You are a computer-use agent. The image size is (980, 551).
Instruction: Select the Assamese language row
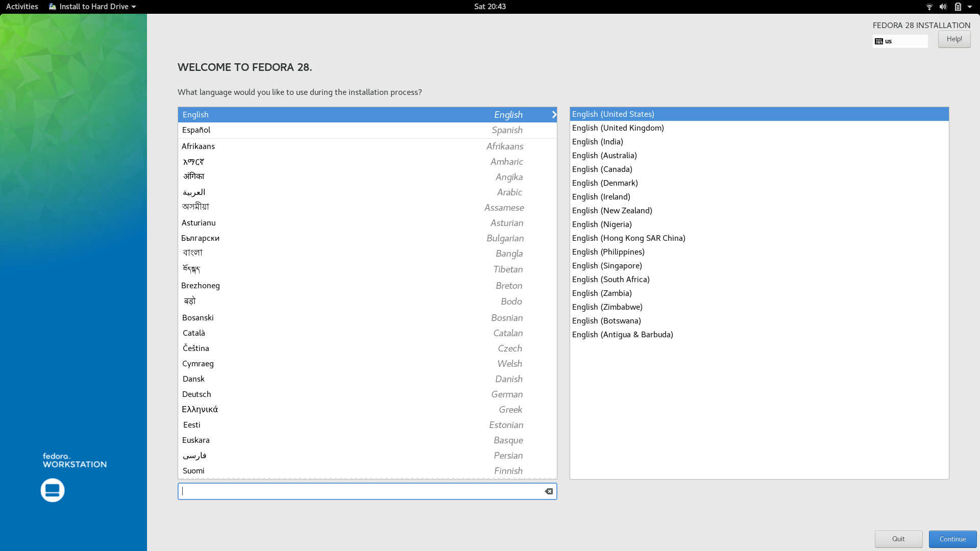pos(367,208)
